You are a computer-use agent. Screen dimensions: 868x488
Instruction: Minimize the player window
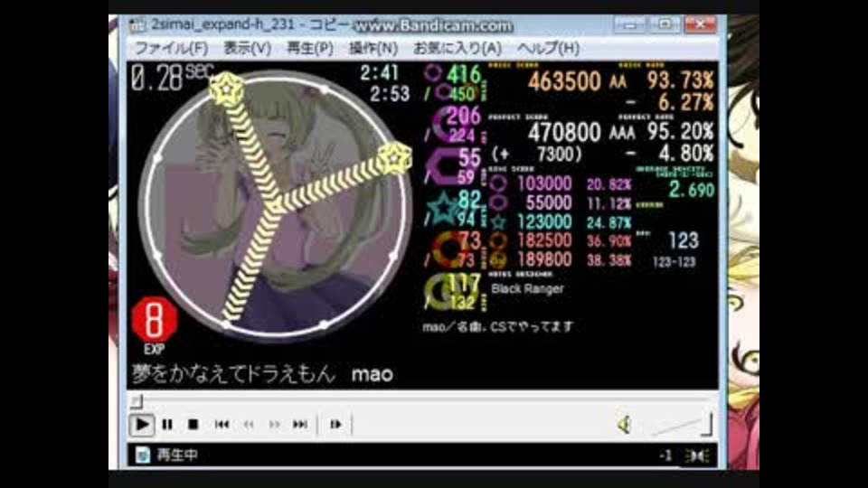629,25
